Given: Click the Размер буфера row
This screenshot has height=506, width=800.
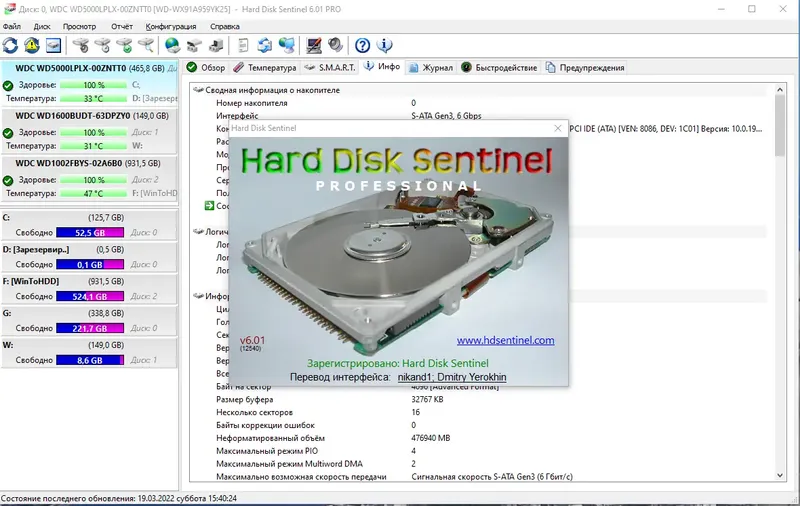Looking at the screenshot, I should coord(480,399).
